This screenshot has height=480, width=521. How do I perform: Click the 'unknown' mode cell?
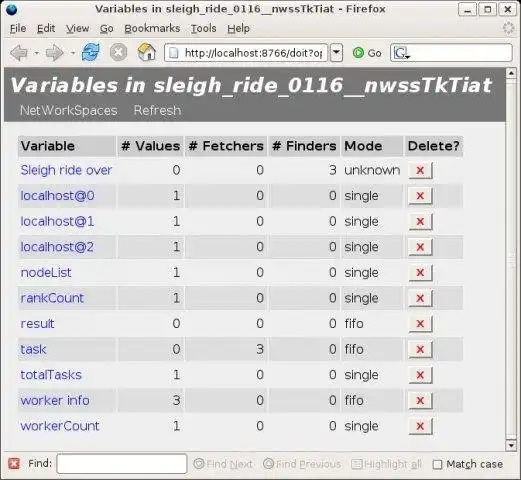click(x=372, y=170)
